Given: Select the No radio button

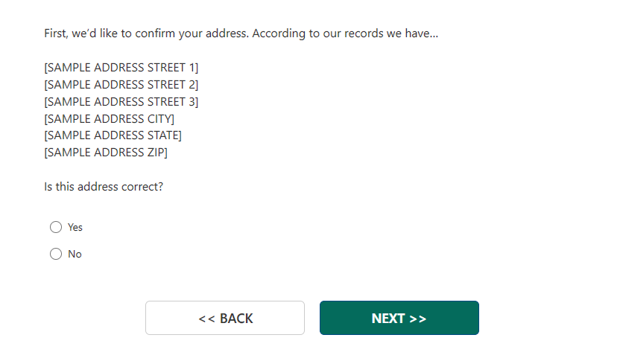Looking at the screenshot, I should pyautogui.click(x=56, y=254).
